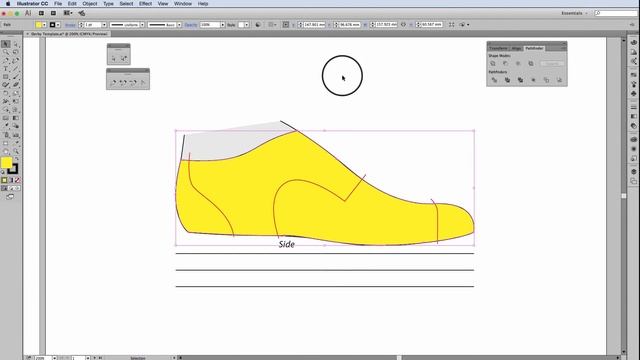Open the Essentials workspace switcher

click(x=574, y=13)
